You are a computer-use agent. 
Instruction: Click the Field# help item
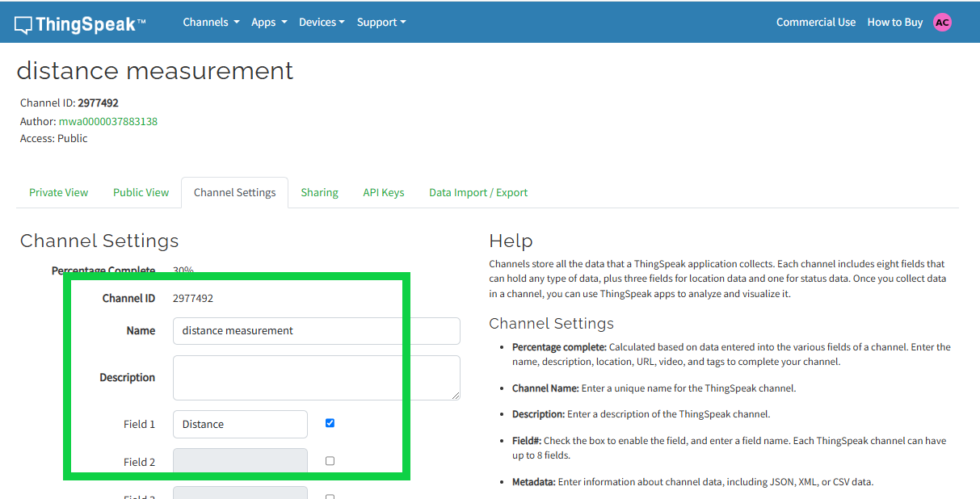click(x=730, y=448)
